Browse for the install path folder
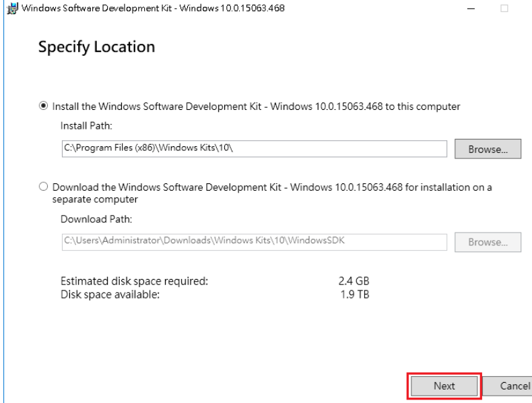The height and width of the screenshot is (403, 532). pos(488,149)
